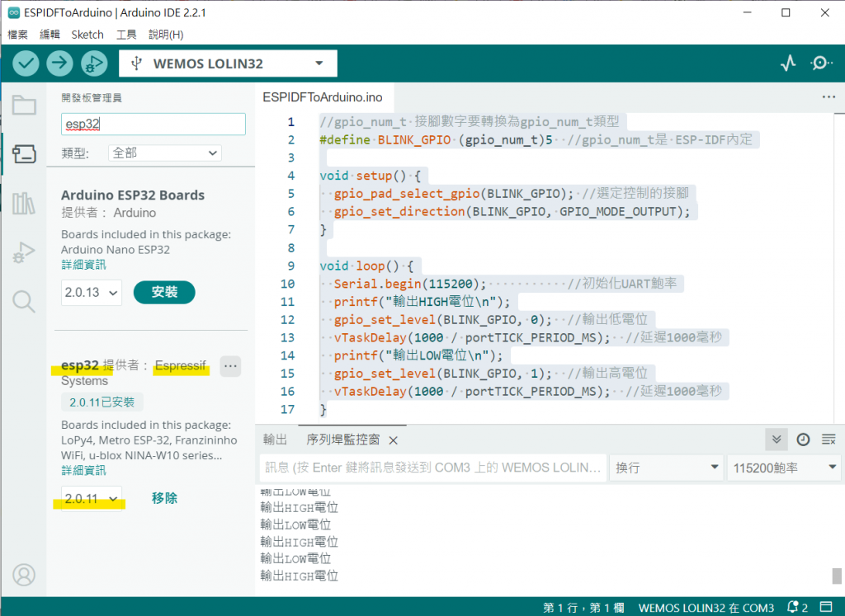
Task: Open the Library Manager books icon
Action: point(24,204)
